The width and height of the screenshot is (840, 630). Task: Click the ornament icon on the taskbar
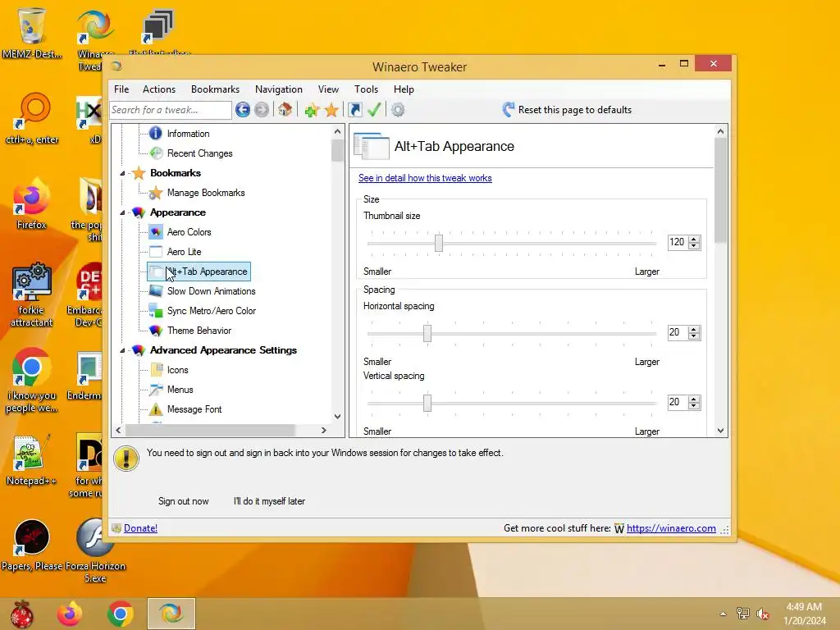[x=21, y=614]
